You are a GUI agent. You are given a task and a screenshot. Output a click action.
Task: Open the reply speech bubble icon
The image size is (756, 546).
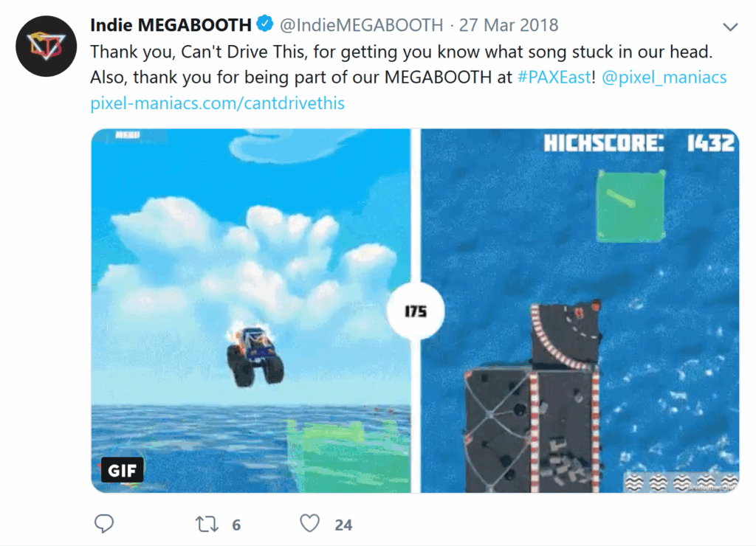click(x=103, y=524)
